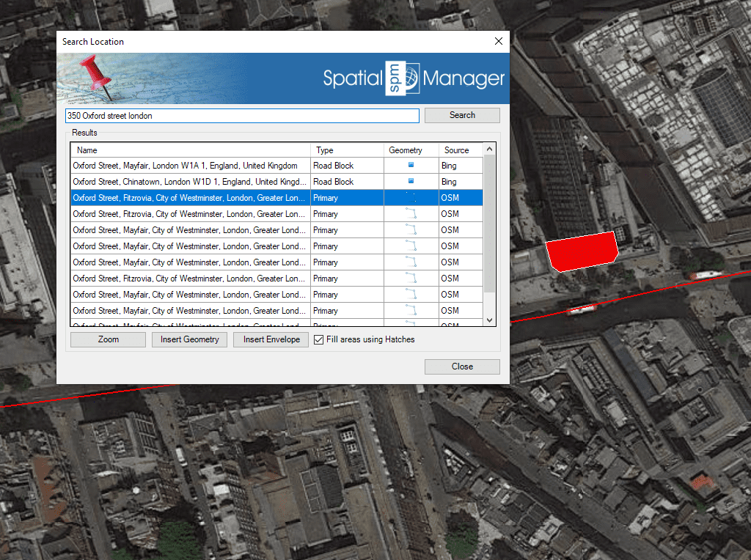This screenshot has width=751, height=560.
Task: Select the Oxford Street Chinatown W1D result row
Action: point(189,182)
